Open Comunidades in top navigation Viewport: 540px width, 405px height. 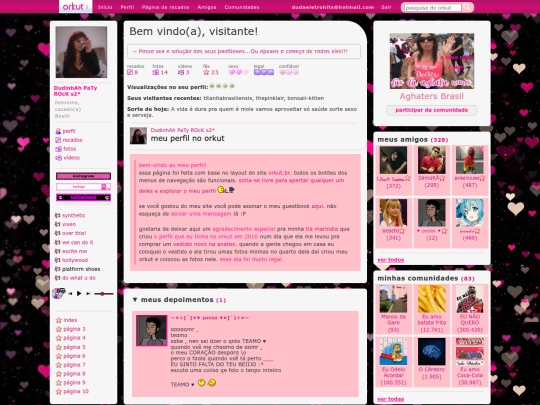pos(242,7)
